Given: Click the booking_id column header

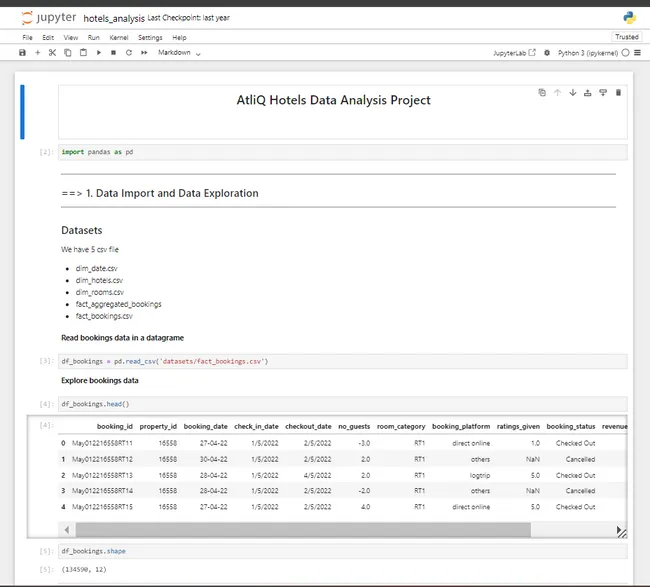Looking at the screenshot, I should [115, 427].
